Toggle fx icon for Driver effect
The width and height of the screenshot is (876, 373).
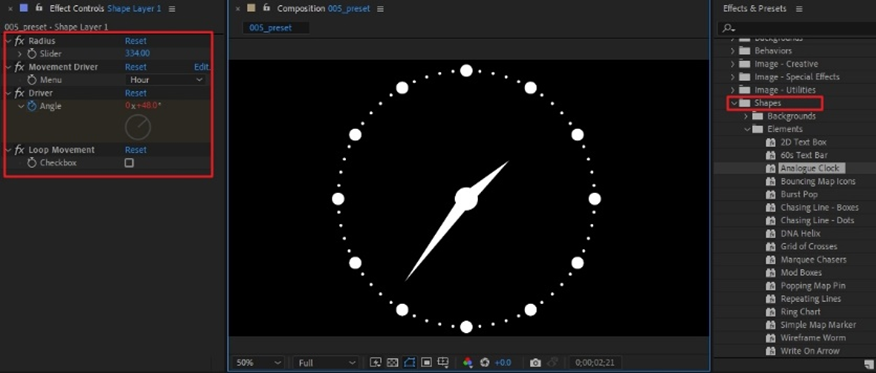(20, 93)
